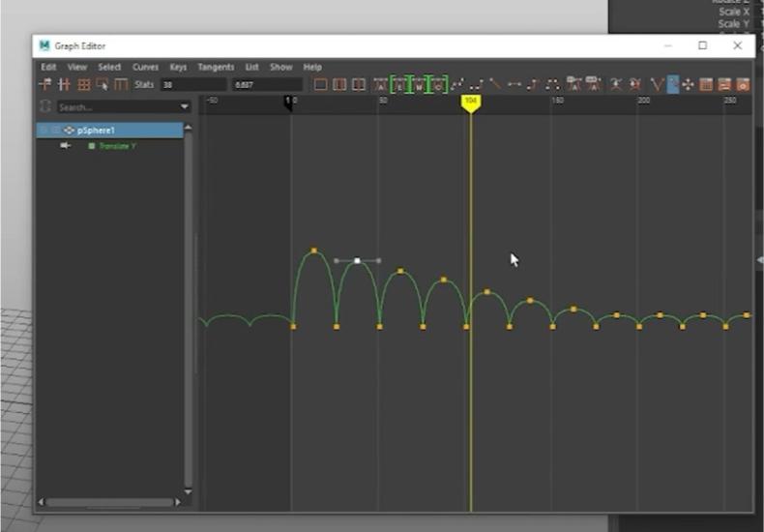Click the green swatch beside Translate Y

pyautogui.click(x=92, y=146)
